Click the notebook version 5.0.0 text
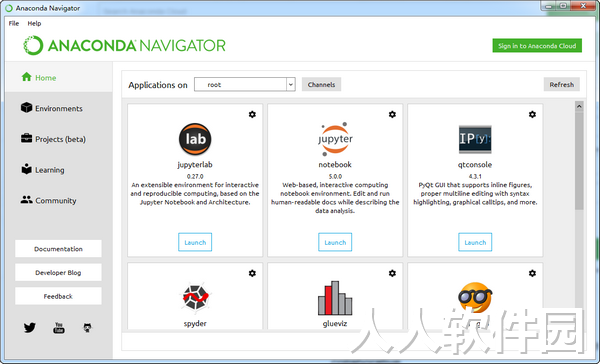The width and height of the screenshot is (600, 364). click(x=335, y=176)
